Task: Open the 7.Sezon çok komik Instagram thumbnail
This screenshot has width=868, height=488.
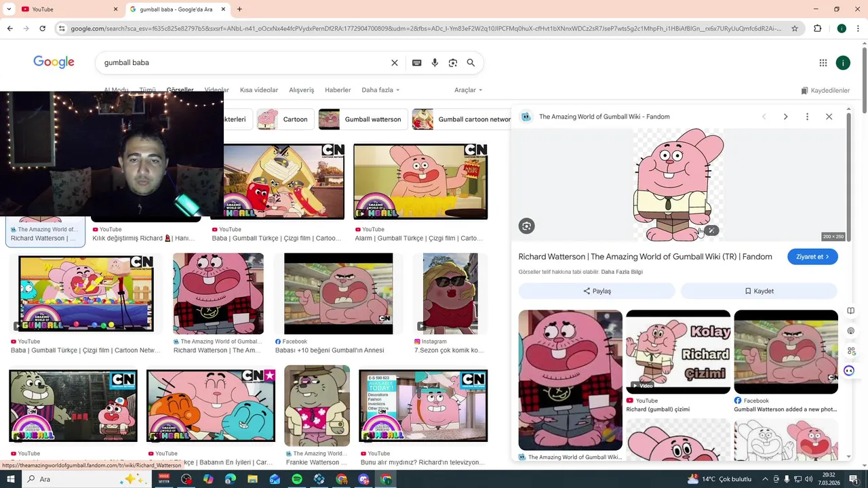Action: coord(450,293)
